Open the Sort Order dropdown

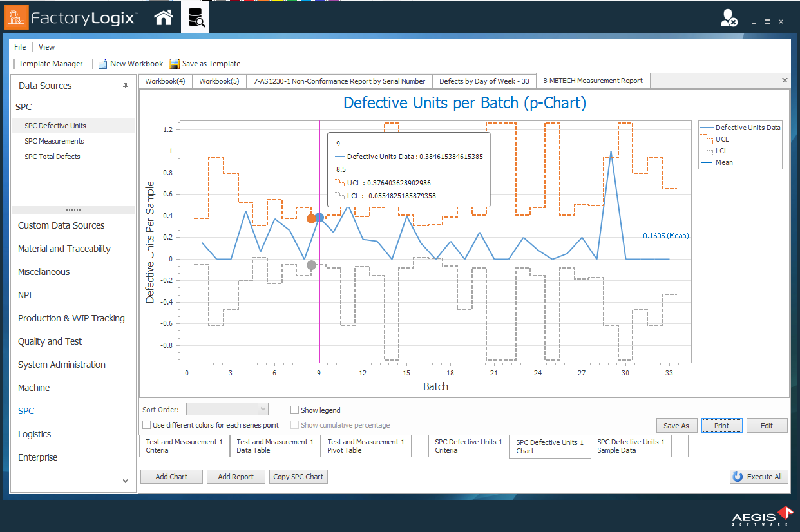tap(262, 409)
